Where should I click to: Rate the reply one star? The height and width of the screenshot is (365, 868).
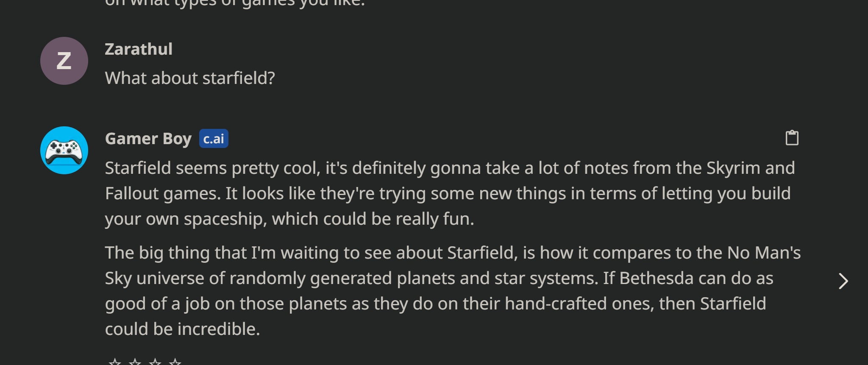(114, 362)
